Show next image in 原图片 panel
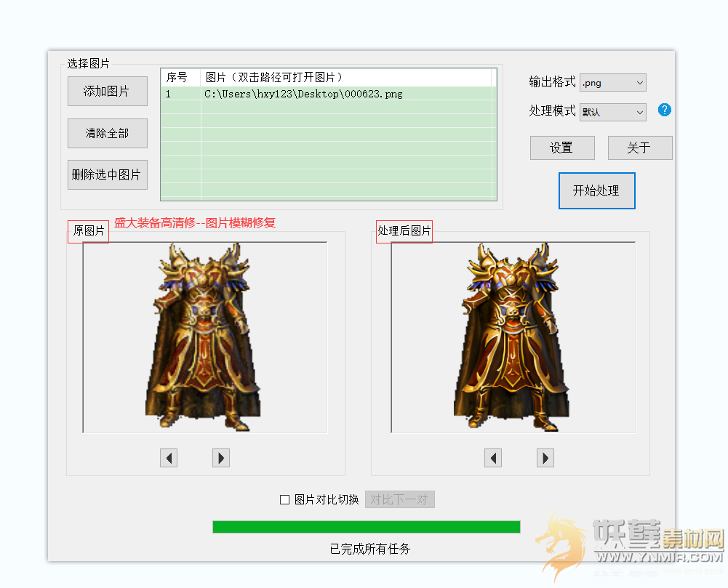The height and width of the screenshot is (588, 728). 221,458
